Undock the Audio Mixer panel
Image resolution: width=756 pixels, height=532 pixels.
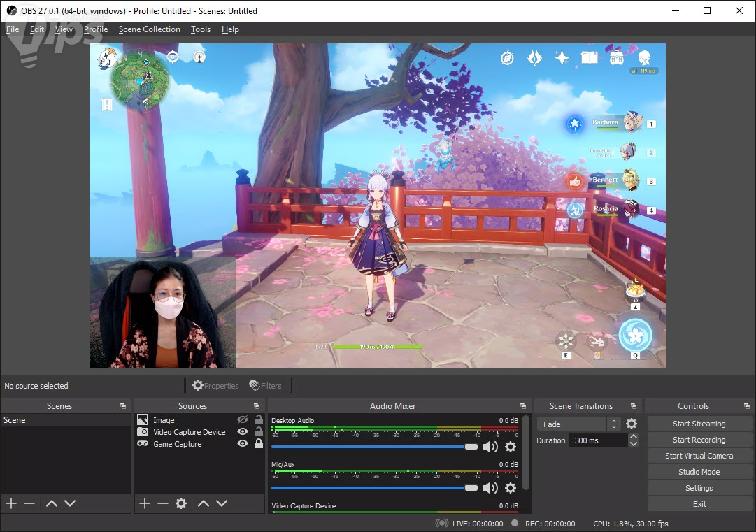point(523,406)
